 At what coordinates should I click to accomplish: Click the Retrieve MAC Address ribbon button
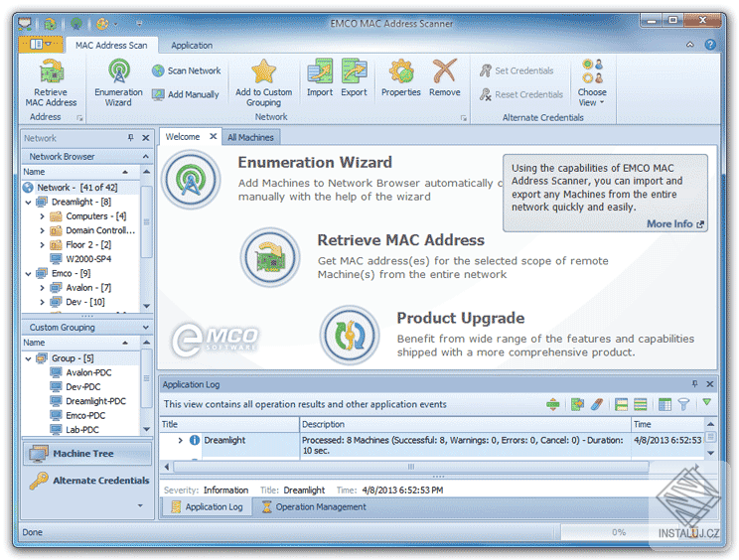pyautogui.click(x=51, y=83)
